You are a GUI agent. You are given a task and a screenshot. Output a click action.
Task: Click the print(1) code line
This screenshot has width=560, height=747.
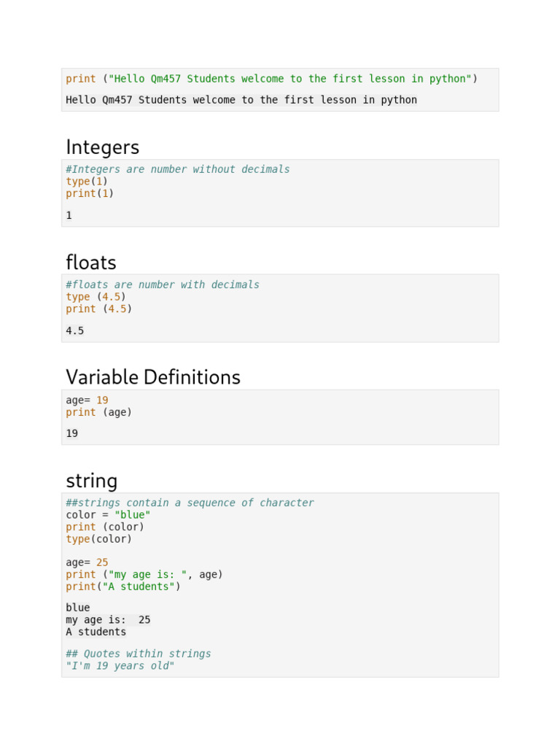point(90,193)
